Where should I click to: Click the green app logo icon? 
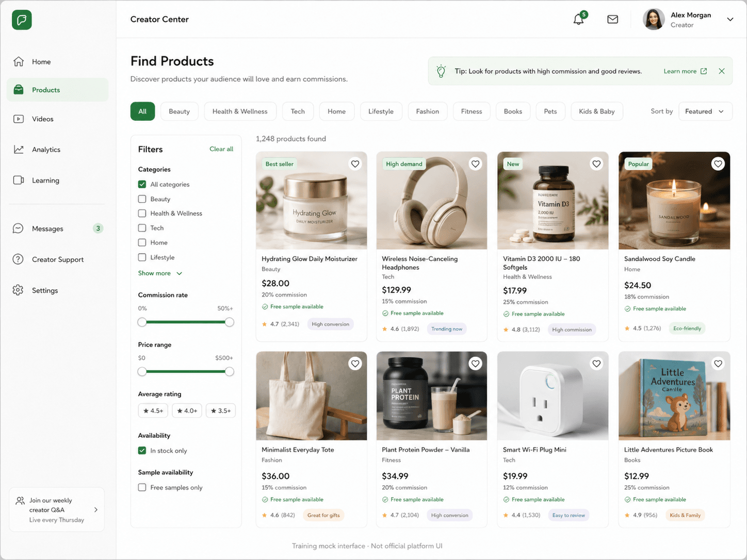point(22,20)
